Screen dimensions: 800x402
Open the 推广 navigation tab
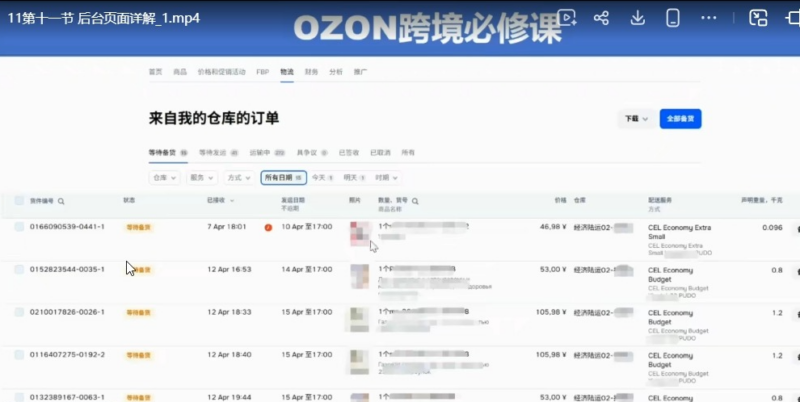point(360,72)
